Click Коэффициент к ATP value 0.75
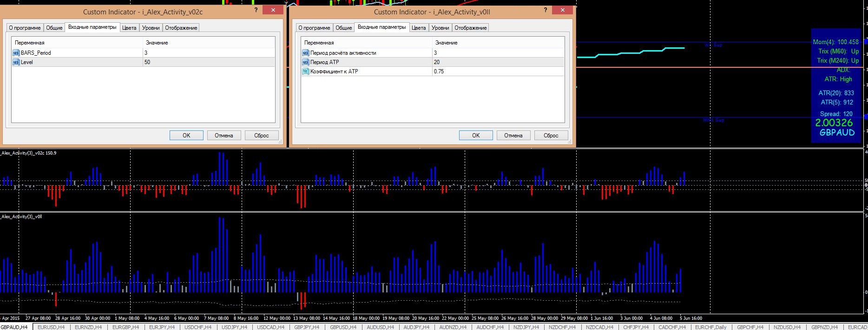 coord(498,71)
